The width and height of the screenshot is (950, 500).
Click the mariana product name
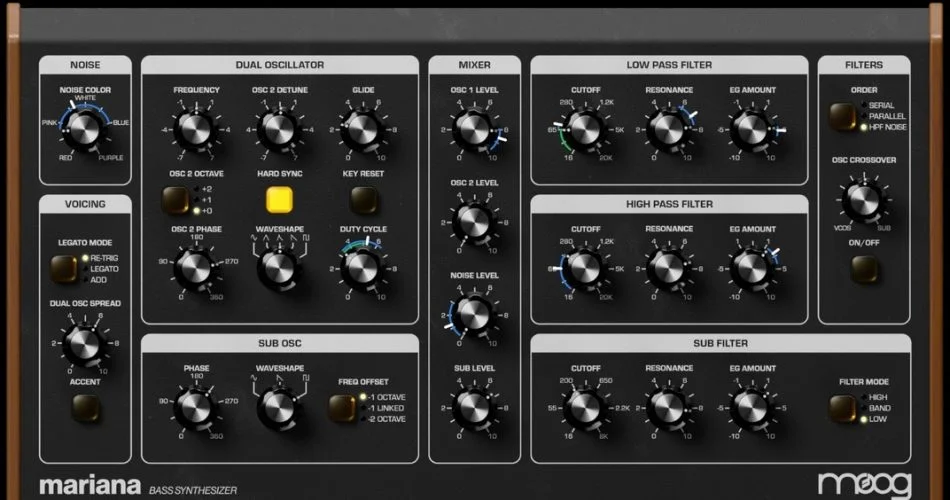click(90, 486)
